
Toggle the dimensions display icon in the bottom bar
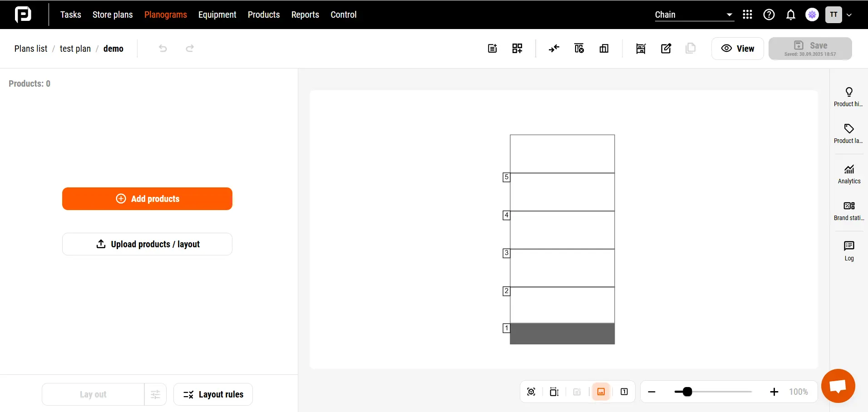tap(554, 392)
